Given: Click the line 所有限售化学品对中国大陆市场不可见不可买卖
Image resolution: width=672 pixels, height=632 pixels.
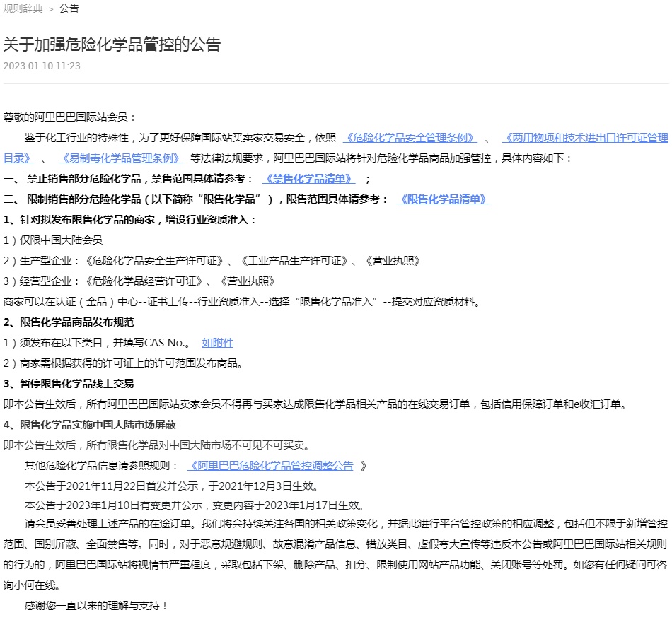Looking at the screenshot, I should point(157,446).
